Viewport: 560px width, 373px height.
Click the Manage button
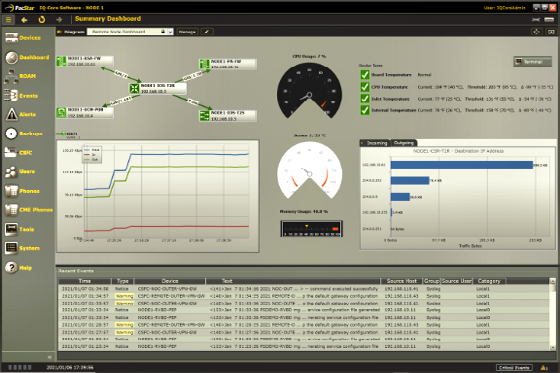[x=188, y=31]
